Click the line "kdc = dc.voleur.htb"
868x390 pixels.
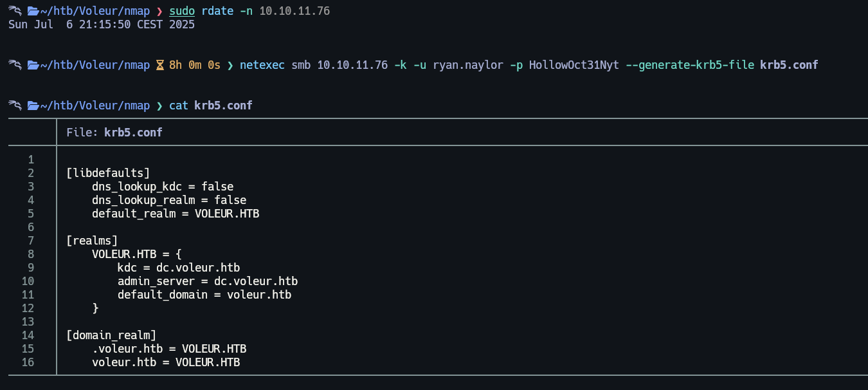tap(179, 268)
